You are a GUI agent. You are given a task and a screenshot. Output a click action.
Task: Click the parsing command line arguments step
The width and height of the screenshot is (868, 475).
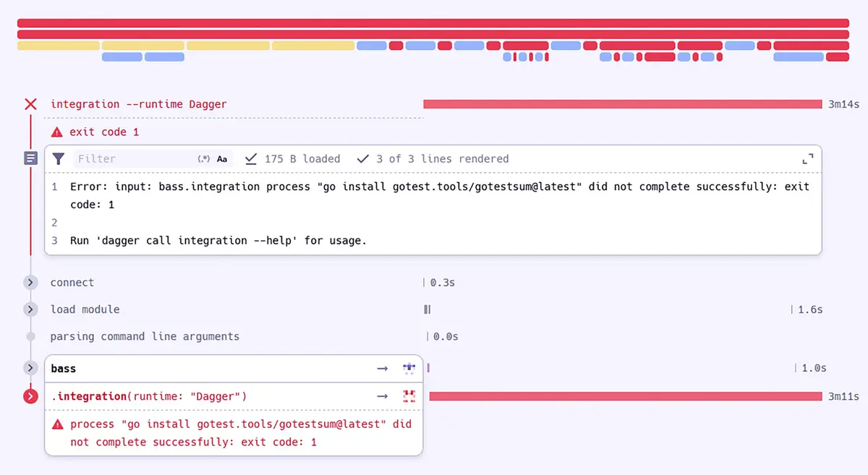(145, 336)
